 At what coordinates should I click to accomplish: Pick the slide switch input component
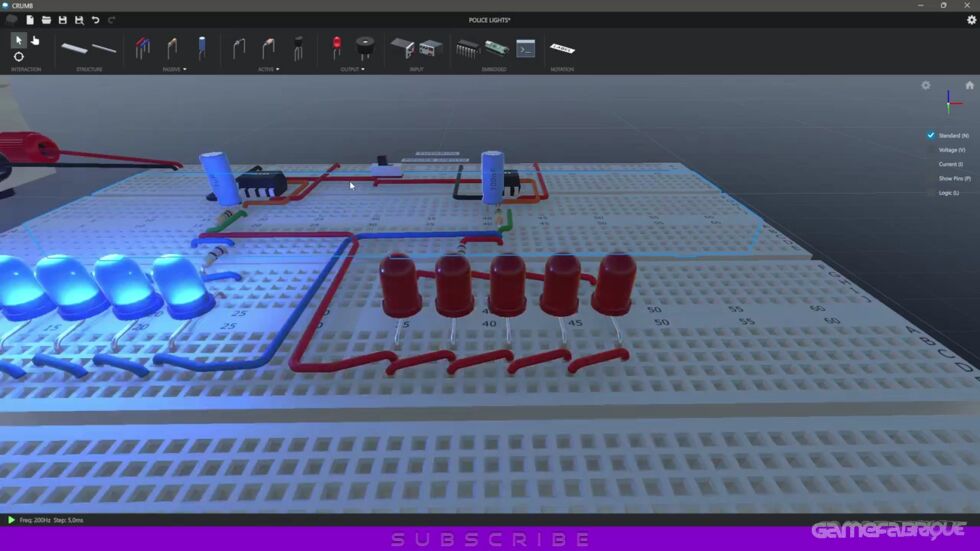pos(402,48)
